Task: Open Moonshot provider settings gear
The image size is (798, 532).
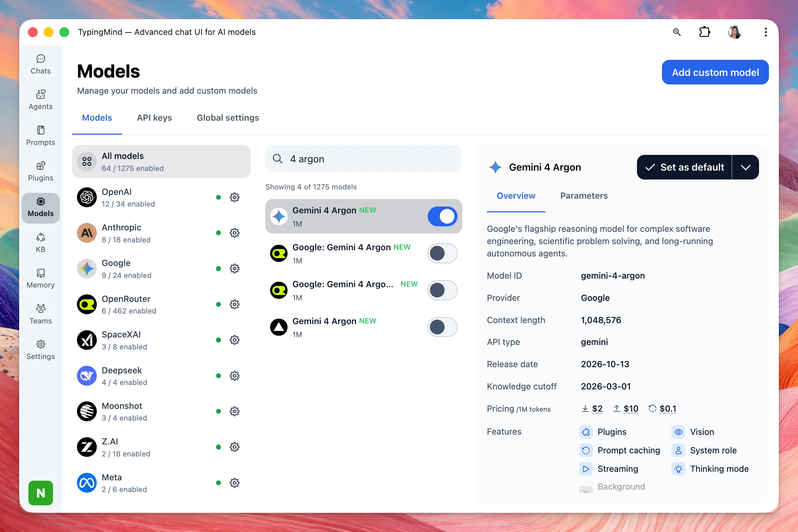Action: (235, 411)
